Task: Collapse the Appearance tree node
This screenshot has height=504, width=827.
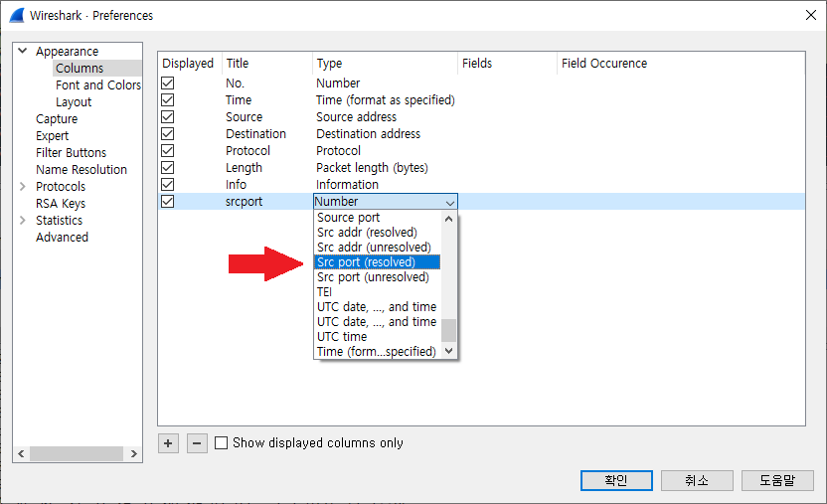Action: [22, 51]
